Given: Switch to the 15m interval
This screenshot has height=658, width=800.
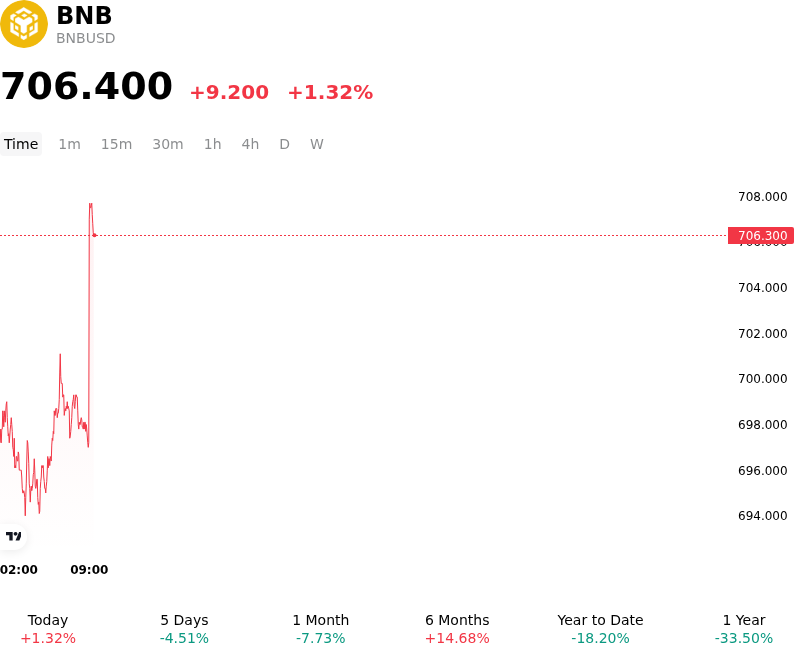Looking at the screenshot, I should 116,144.
